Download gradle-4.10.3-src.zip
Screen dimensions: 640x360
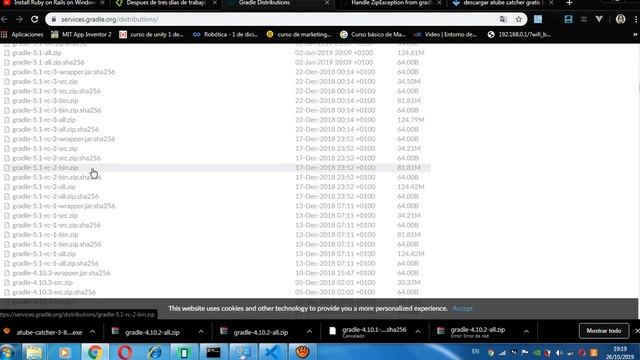click(42, 282)
